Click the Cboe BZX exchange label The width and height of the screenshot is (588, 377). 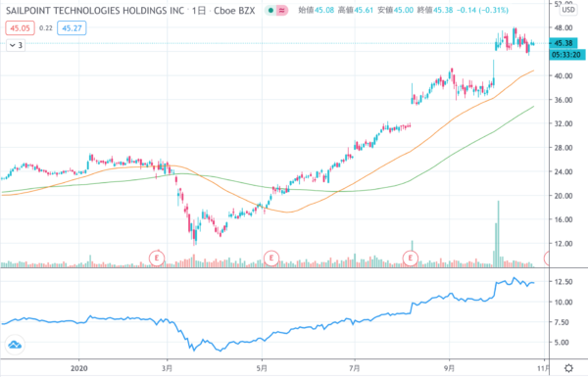234,11
